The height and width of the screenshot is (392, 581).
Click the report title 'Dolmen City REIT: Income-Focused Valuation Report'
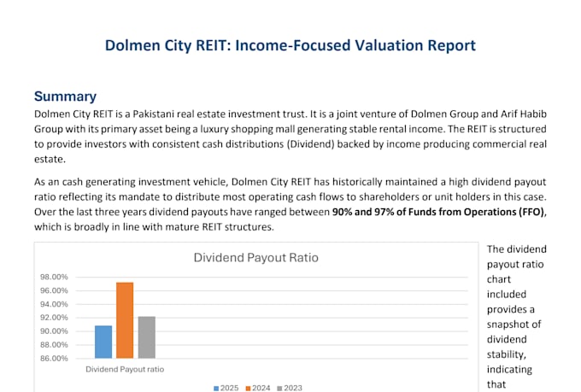pyautogui.click(x=290, y=45)
